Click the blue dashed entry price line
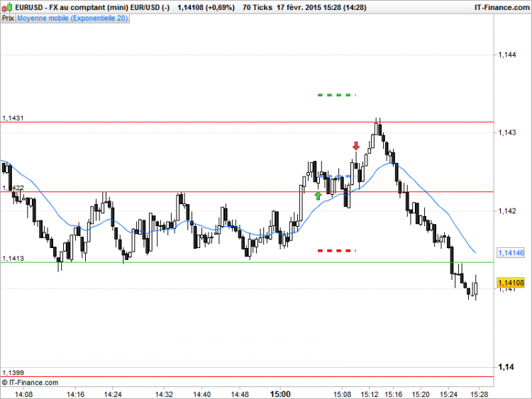 (x=336, y=176)
